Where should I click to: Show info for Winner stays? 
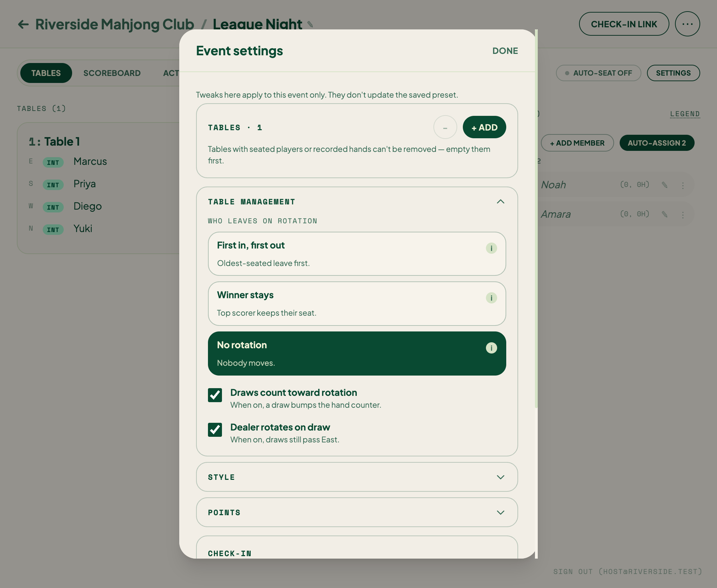pyautogui.click(x=491, y=298)
